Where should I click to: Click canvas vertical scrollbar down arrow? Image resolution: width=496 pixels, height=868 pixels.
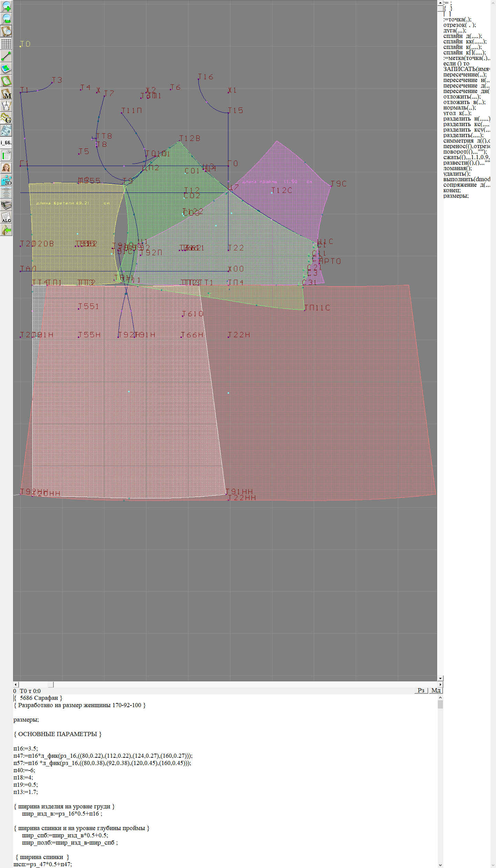[x=440, y=418]
